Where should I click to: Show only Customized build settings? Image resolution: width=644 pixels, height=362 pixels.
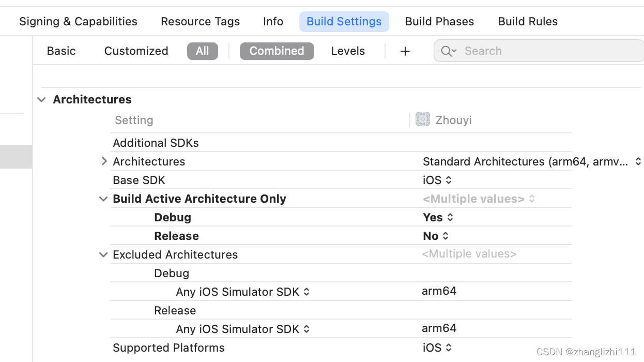click(x=136, y=51)
